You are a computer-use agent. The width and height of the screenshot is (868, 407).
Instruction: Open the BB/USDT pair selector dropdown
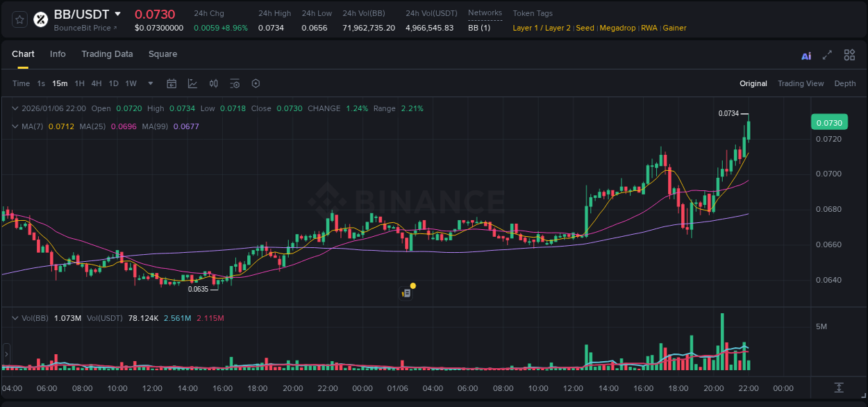(117, 14)
